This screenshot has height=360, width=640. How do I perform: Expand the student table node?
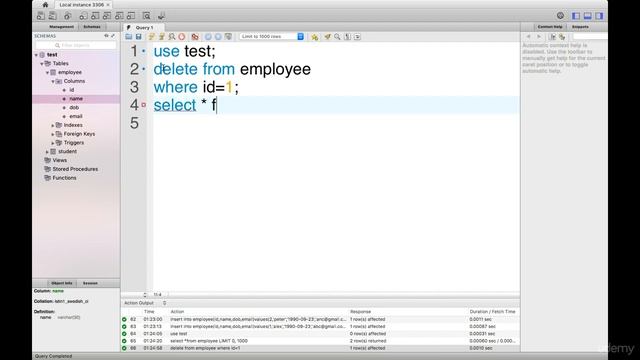point(47,151)
